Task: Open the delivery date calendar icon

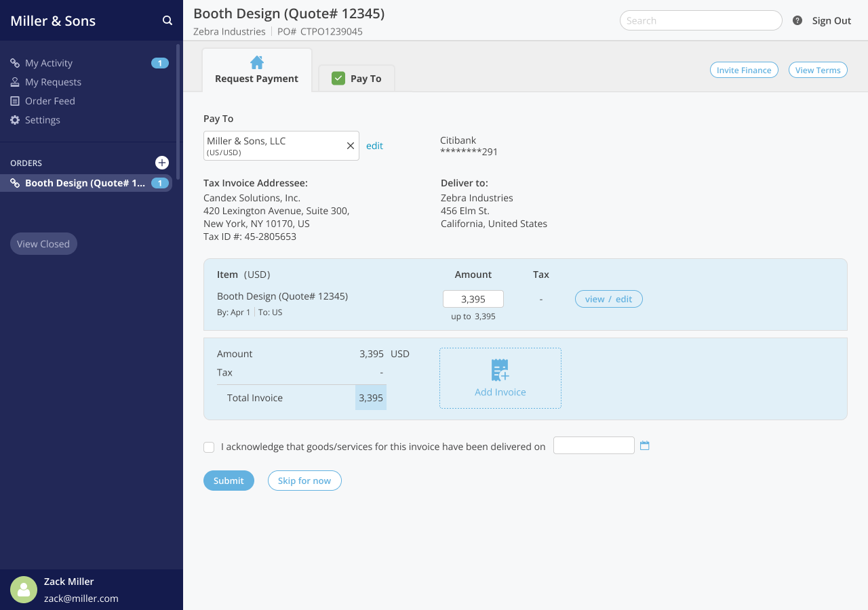Action: pos(645,445)
